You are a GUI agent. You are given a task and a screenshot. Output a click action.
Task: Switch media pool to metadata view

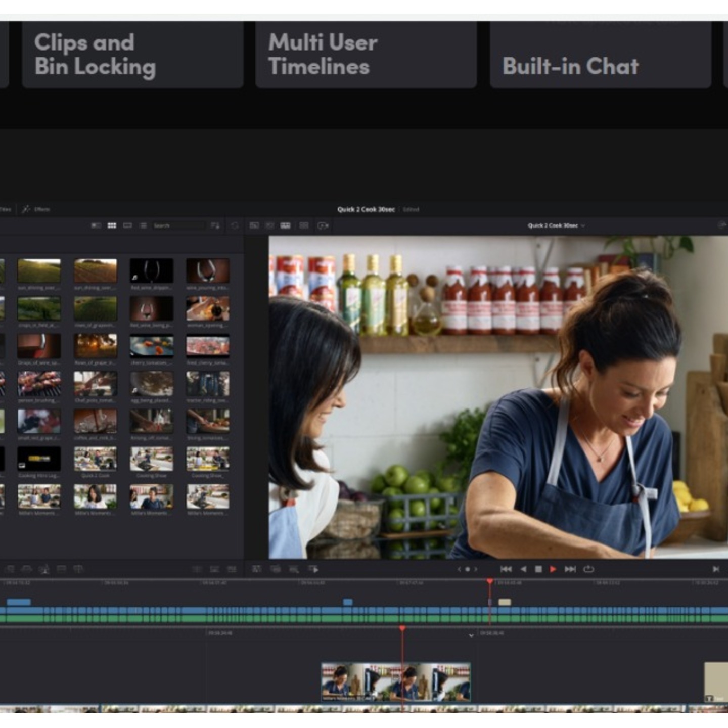[x=96, y=225]
